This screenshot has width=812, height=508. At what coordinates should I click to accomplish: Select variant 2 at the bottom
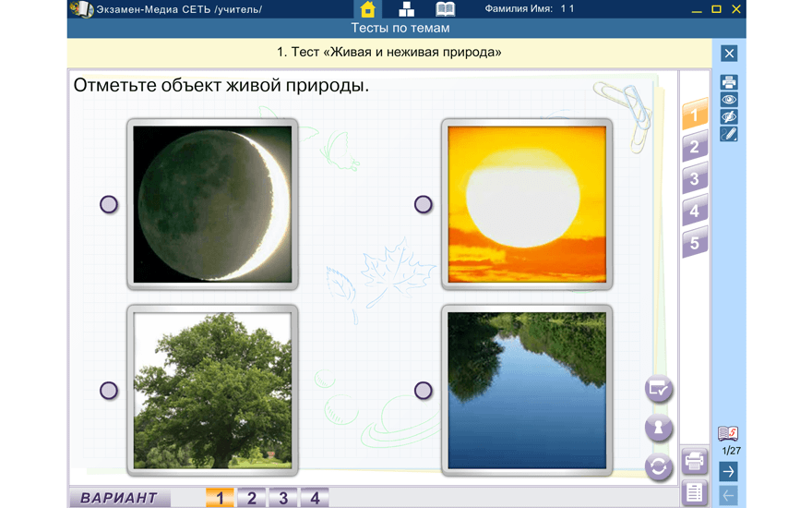tap(252, 498)
